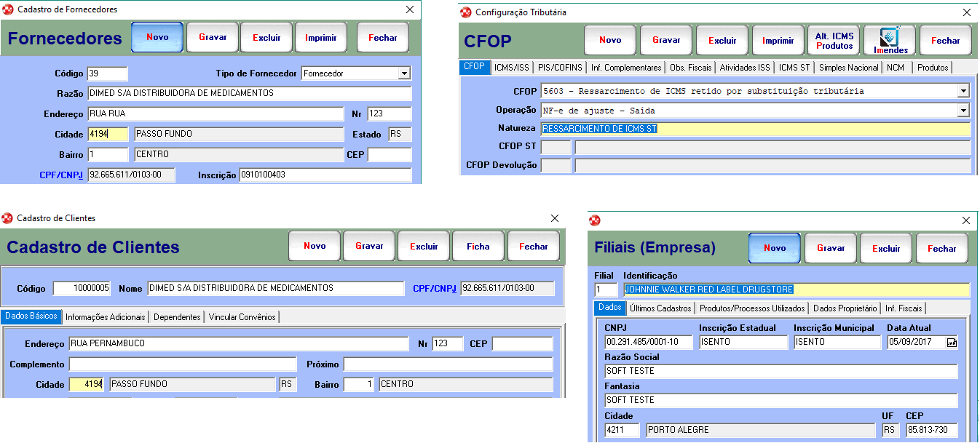Switch to ICMS/ISS tab
This screenshot has height=443, width=980.
(512, 68)
